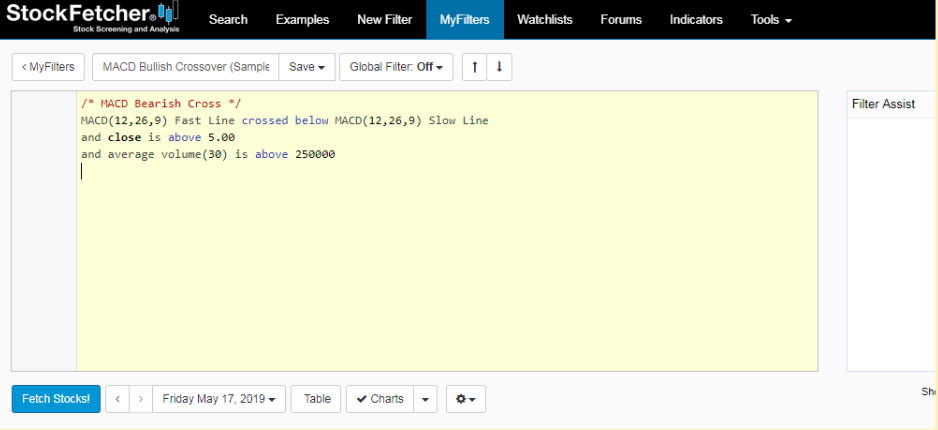Viewport: 938px width, 430px height.
Task: Click the Filter Assist panel header
Action: click(884, 104)
